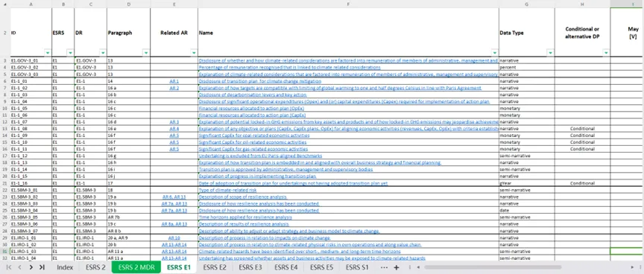Open the Data Type column filter arrow
Viewport: 644px width, 274px height.
[x=550, y=53]
